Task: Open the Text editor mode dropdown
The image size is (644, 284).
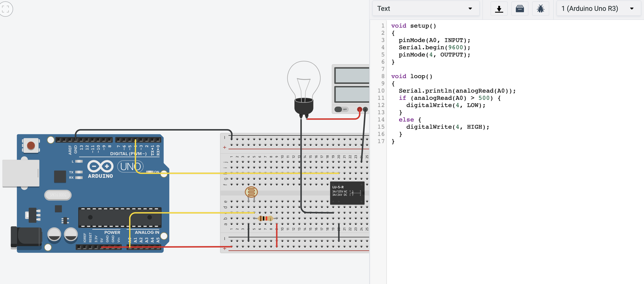Action: [426, 8]
